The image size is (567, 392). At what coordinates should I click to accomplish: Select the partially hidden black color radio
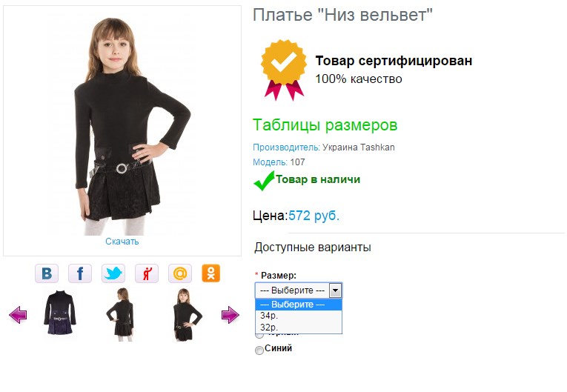point(259,335)
